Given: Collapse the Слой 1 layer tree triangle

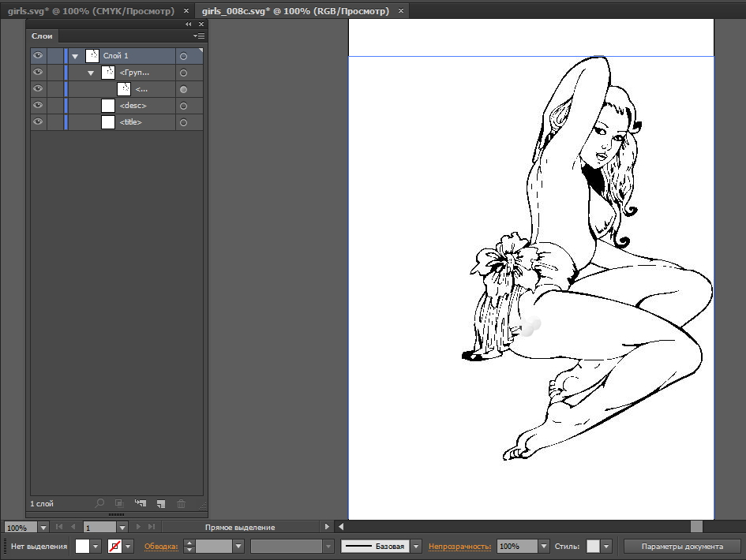Looking at the screenshot, I should coord(75,56).
